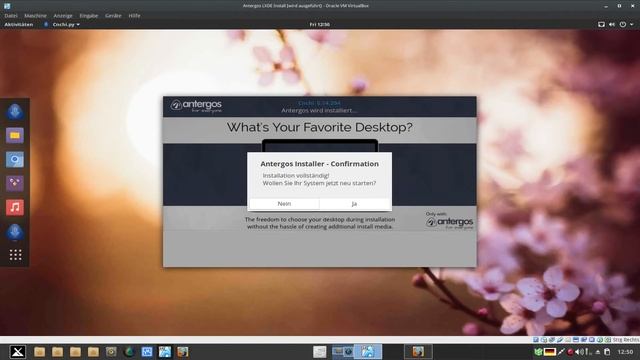640x360 pixels.
Task: Open the Anzeige menu
Action: pyautogui.click(x=63, y=16)
